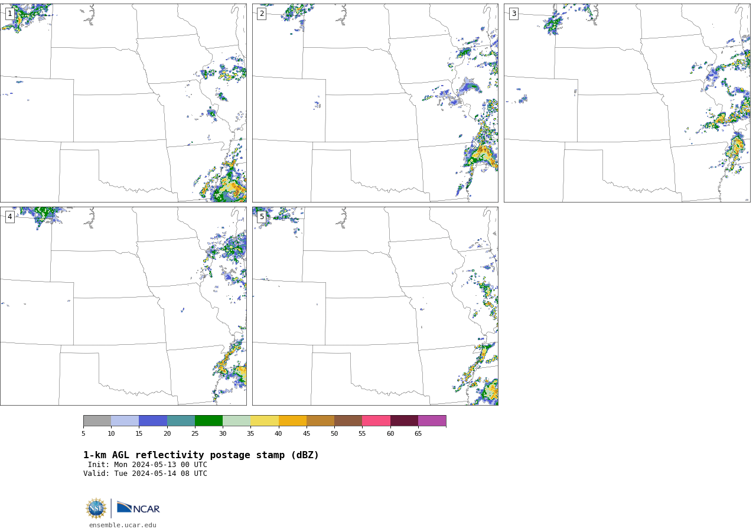The width and height of the screenshot is (756, 532).
Task: Pick the dark green 25-30 dBZ swatch
Action: 209,420
